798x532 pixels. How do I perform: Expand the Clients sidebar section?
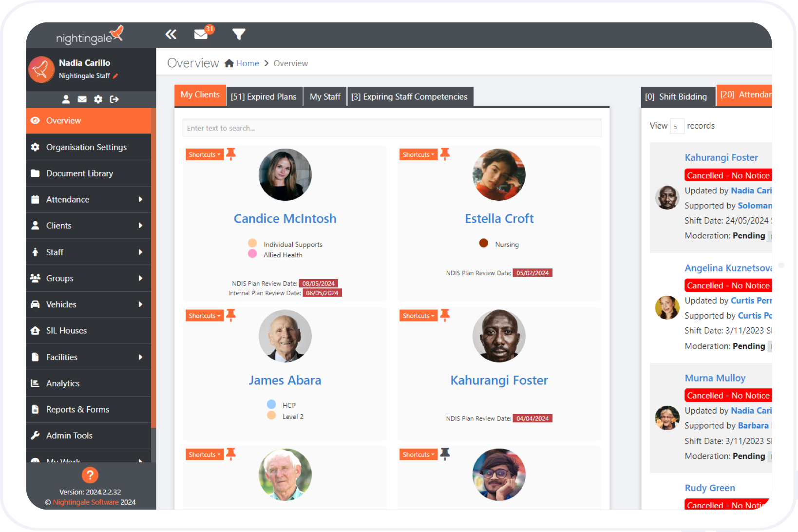(88, 226)
